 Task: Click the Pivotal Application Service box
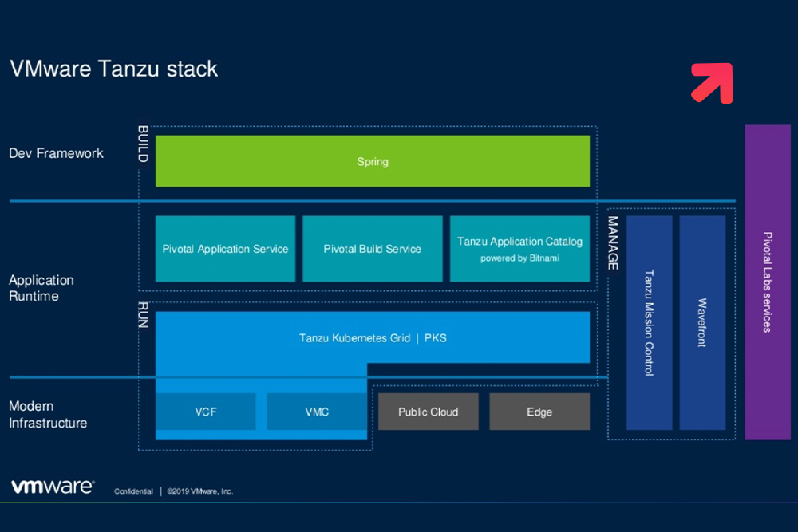coord(225,249)
